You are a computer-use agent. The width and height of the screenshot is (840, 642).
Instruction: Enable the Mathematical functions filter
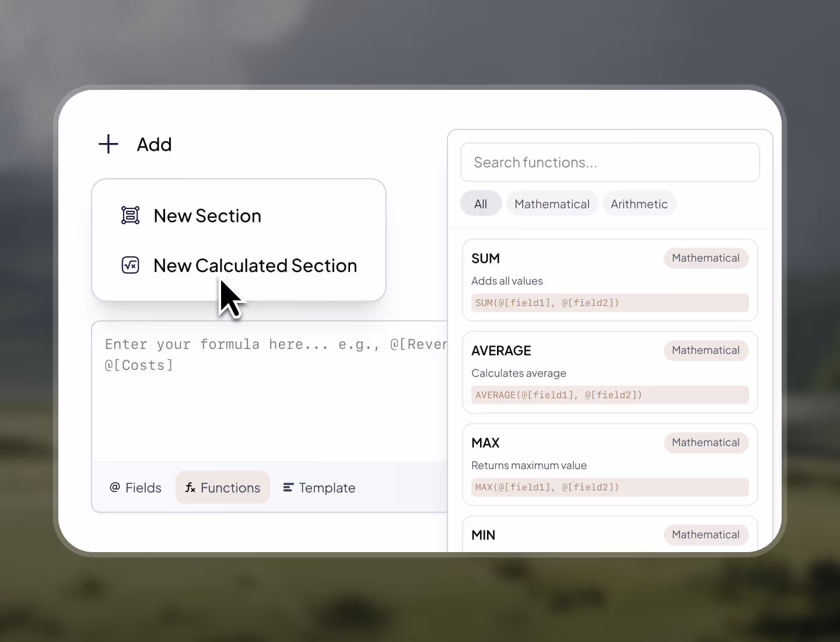(x=552, y=203)
